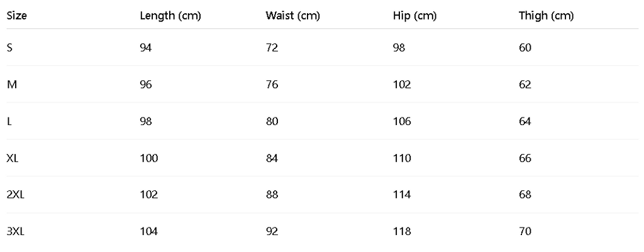This screenshot has height=252, width=644.
Task: Click the hip value 106 for size L
Action: tap(401, 121)
